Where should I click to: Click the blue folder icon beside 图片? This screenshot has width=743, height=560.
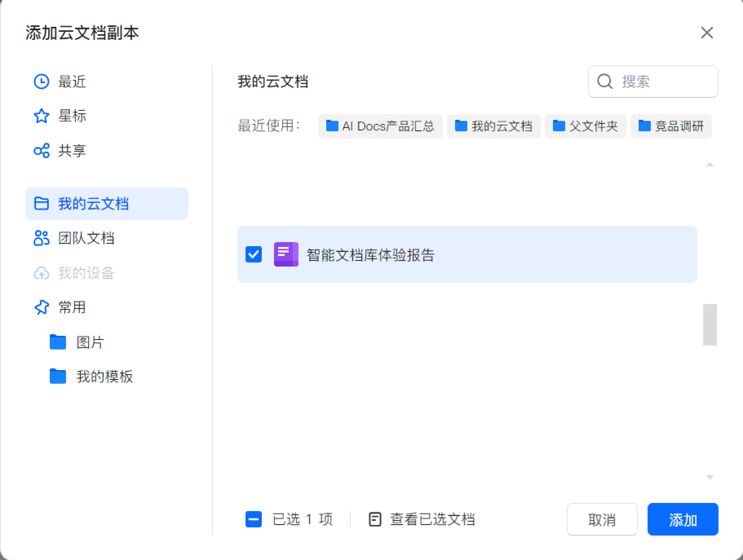[58, 342]
